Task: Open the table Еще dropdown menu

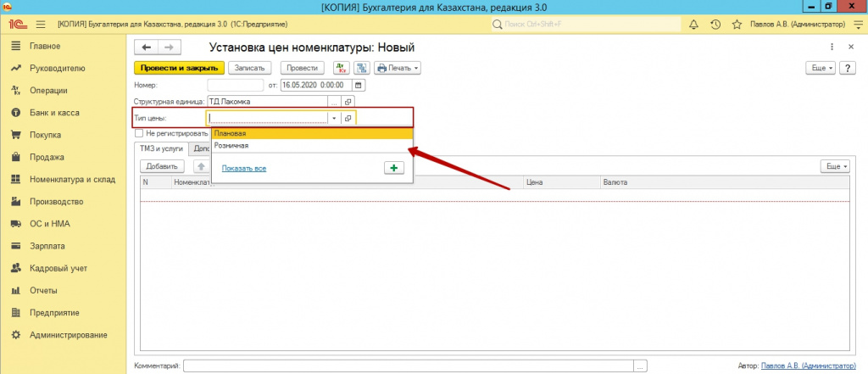Action: pyautogui.click(x=834, y=166)
